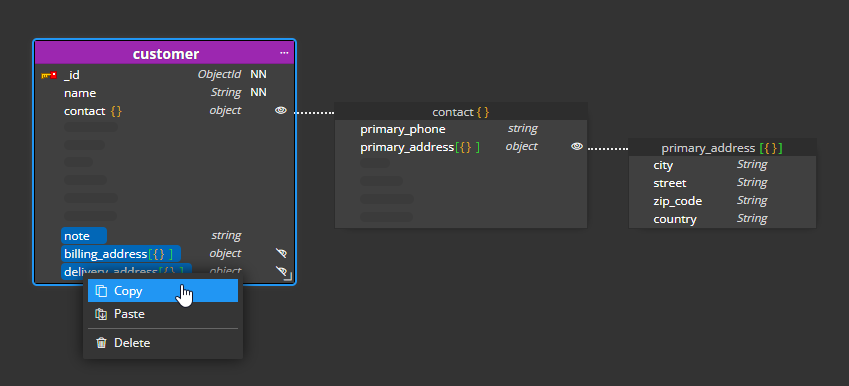This screenshot has width=849, height=386.
Task: Click the string datatype of note
Action: point(226,235)
